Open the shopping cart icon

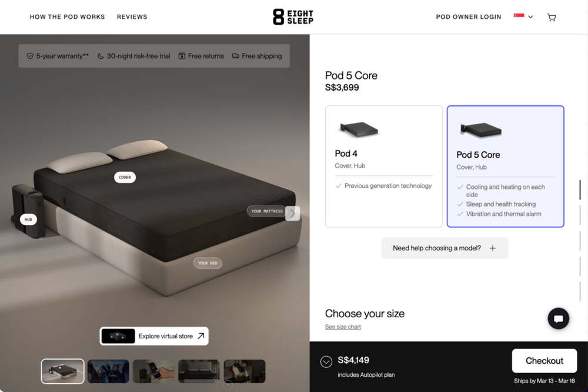(x=552, y=17)
